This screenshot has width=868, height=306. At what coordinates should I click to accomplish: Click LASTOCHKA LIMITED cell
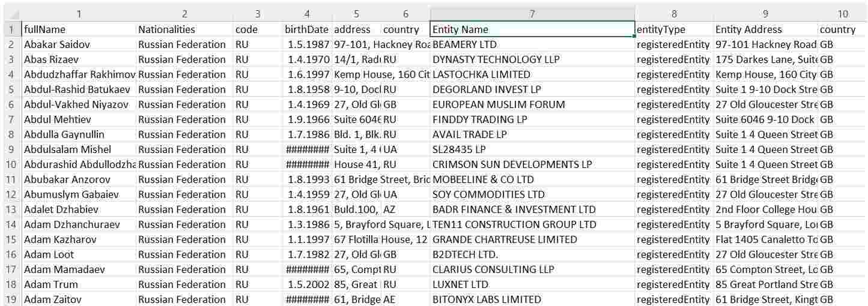tap(532, 74)
